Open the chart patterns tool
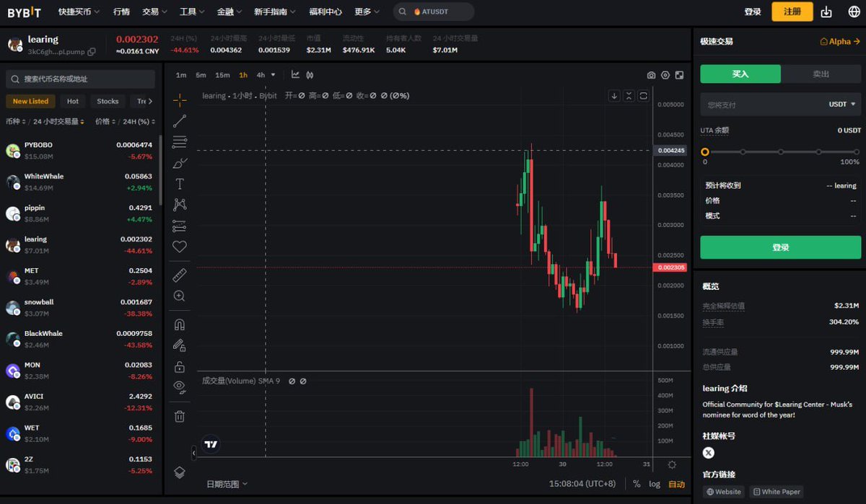Viewport: 866px width, 504px height. pos(180,205)
